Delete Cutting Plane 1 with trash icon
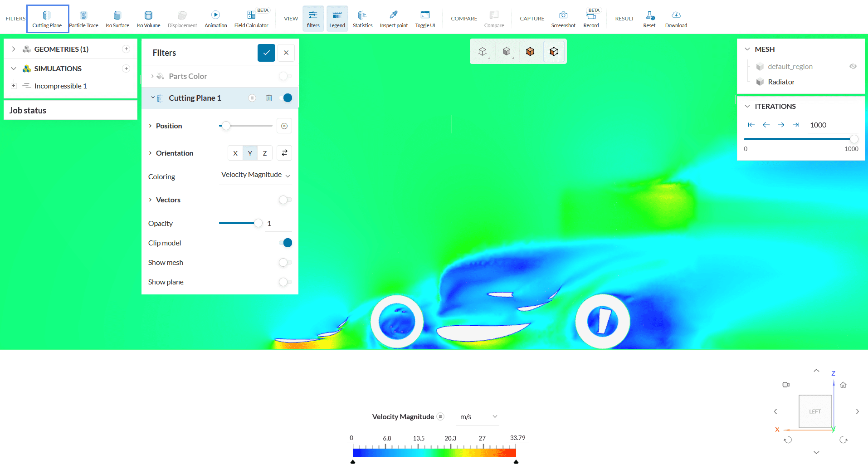 pyautogui.click(x=269, y=98)
